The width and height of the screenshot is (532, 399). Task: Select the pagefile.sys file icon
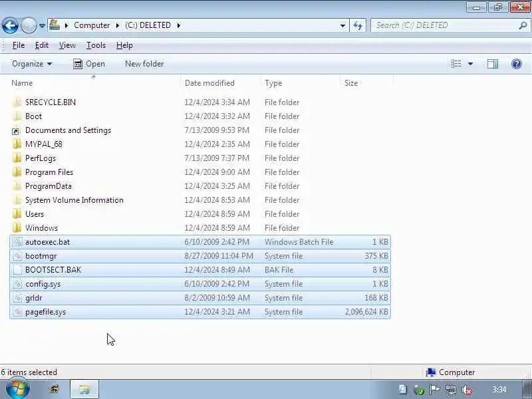coord(17,311)
